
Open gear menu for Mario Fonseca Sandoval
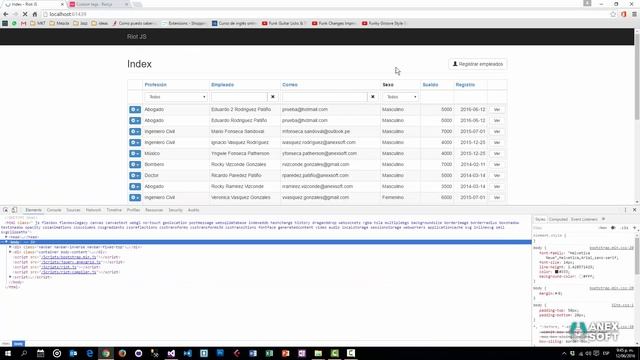[135, 132]
